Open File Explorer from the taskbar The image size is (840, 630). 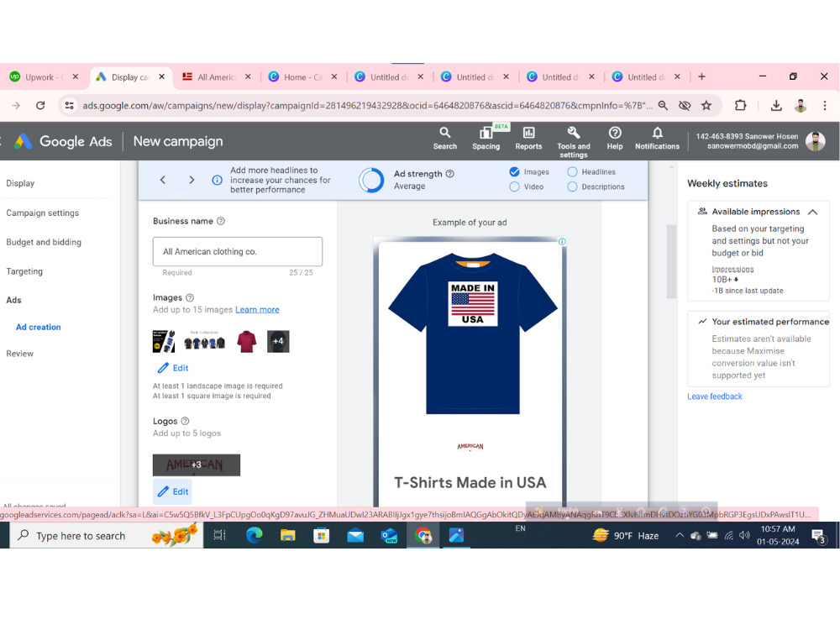(x=287, y=535)
